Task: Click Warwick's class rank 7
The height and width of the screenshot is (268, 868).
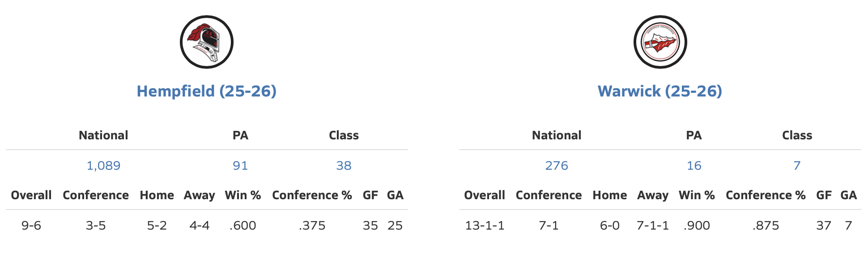Action: tap(797, 166)
